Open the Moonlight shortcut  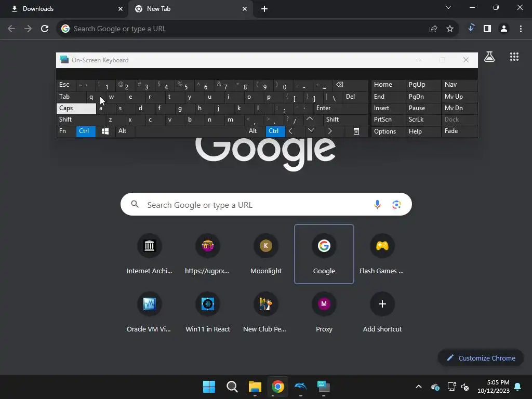[x=265, y=254]
